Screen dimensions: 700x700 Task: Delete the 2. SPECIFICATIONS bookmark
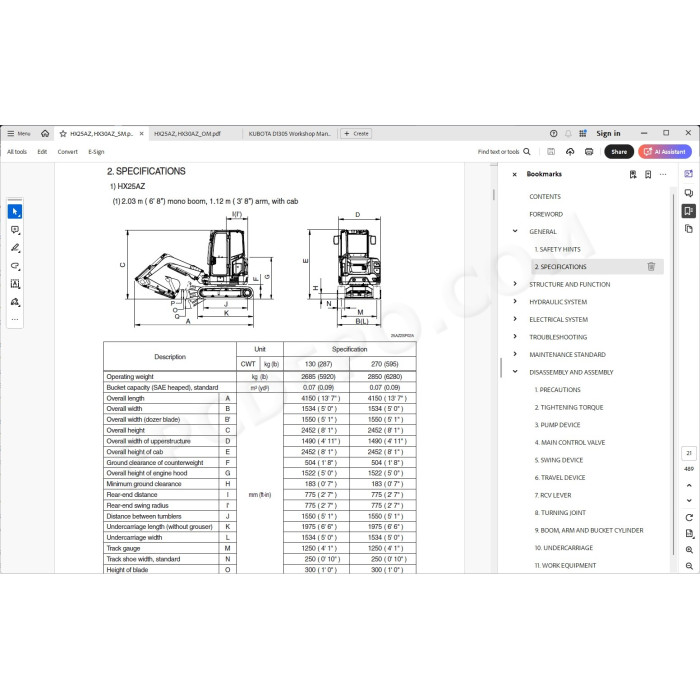[x=651, y=267]
